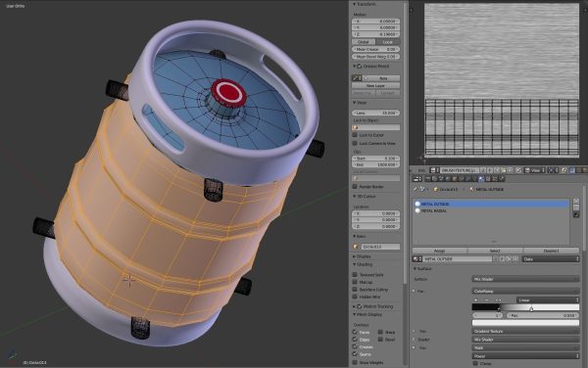Click the Assign button
The width and height of the screenshot is (588, 368).
coord(439,251)
